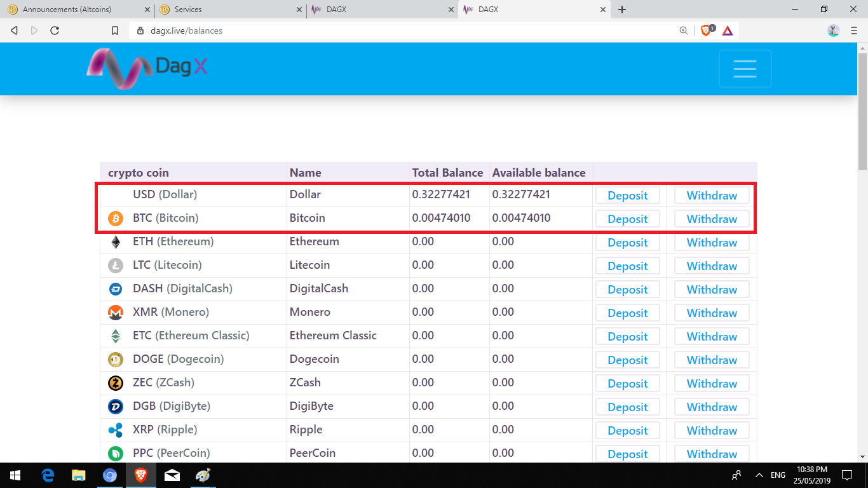Viewport: 868px width, 488px height.
Task: Click Withdraw for Litecoin
Action: (x=712, y=266)
